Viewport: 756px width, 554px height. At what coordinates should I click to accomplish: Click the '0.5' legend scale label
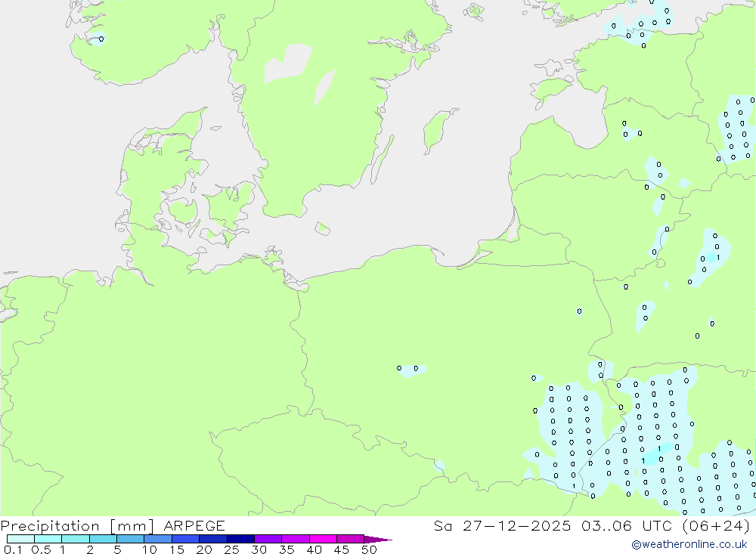tap(41, 549)
